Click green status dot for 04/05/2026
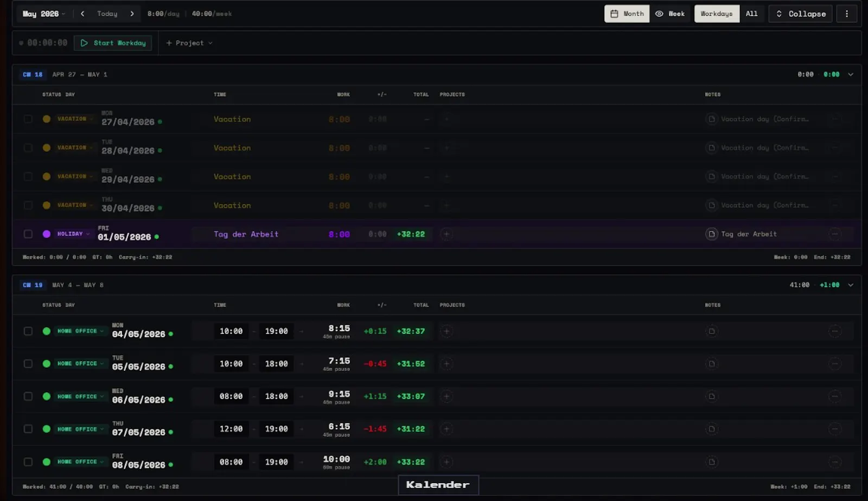This screenshot has height=501, width=868. click(47, 331)
